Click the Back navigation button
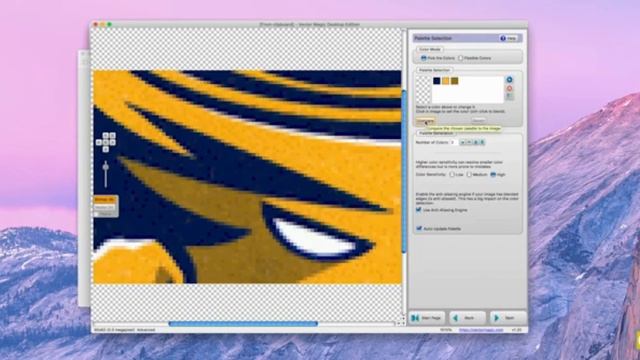 pyautogui.click(x=467, y=318)
